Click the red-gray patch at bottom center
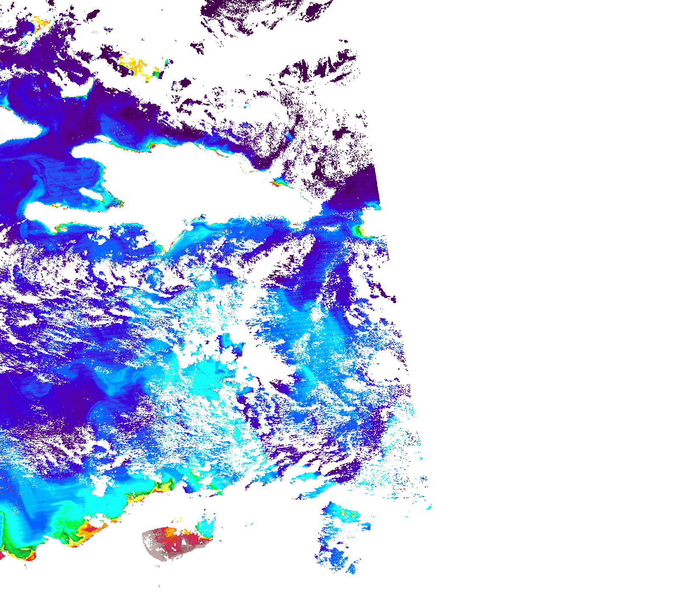The width and height of the screenshot is (700, 607). (x=176, y=541)
